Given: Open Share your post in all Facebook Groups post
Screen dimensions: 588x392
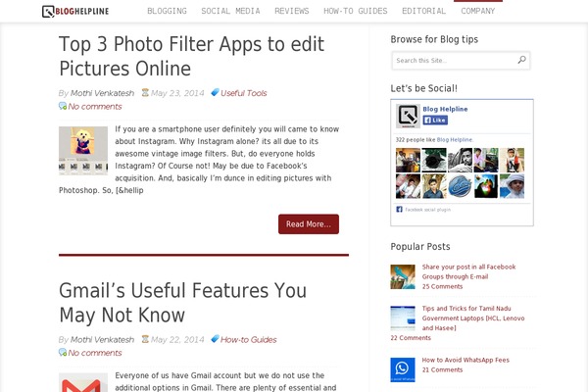Looking at the screenshot, I should pos(468,271).
